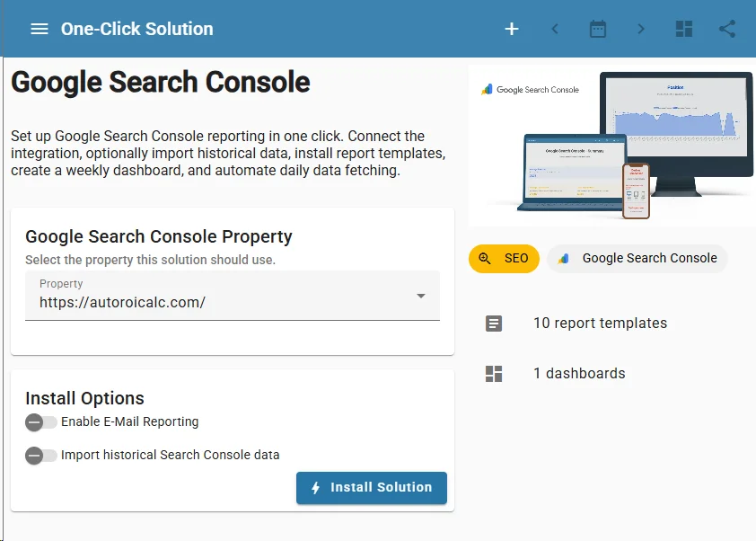Open the dashboard grid icon in header
This screenshot has height=541, width=756.
click(683, 29)
